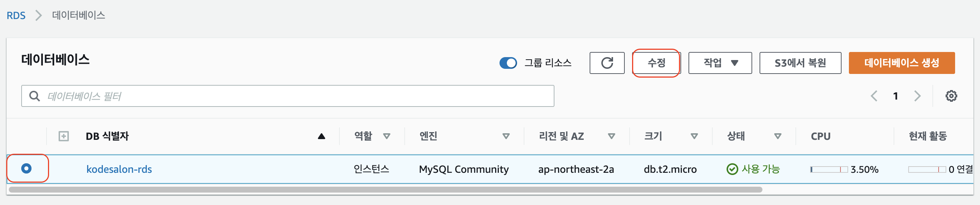Go to the next page arrow
980x205 pixels.
tap(917, 96)
